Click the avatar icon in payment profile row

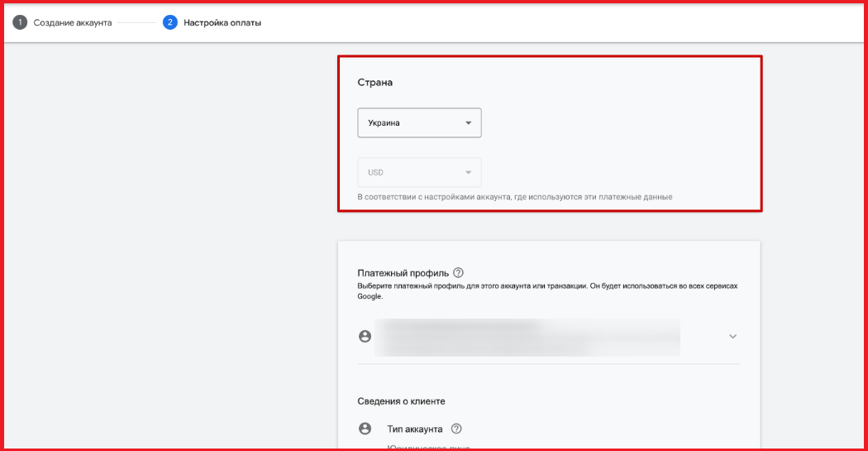pos(365,336)
